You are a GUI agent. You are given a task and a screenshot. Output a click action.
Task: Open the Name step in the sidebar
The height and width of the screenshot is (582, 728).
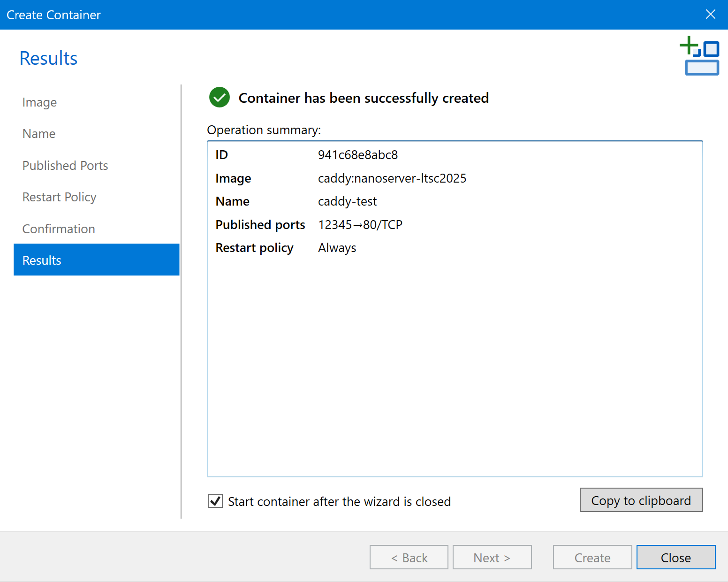tap(39, 134)
